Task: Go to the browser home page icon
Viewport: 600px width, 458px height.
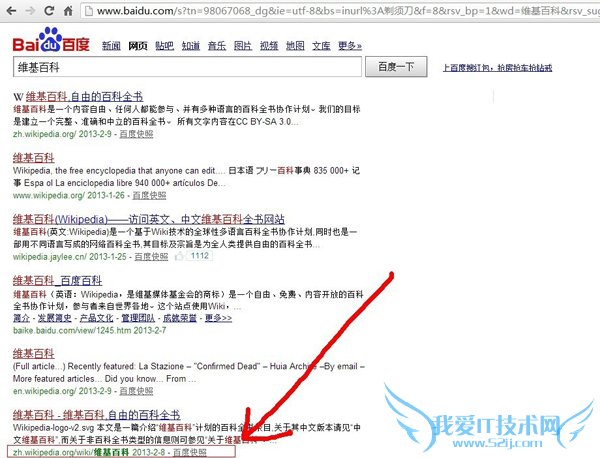Action: tap(68, 11)
